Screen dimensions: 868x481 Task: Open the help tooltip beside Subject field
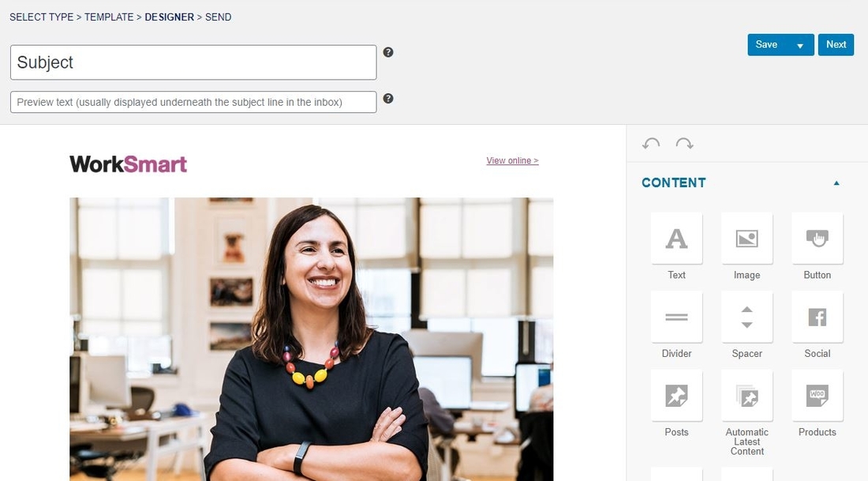[388, 52]
